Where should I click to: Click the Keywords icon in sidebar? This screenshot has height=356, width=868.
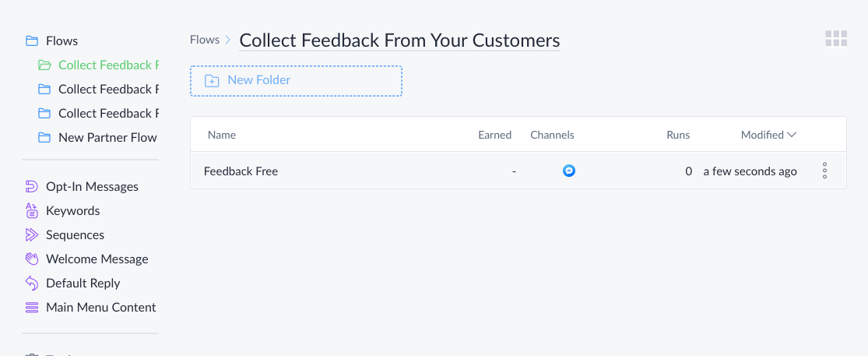(x=32, y=211)
